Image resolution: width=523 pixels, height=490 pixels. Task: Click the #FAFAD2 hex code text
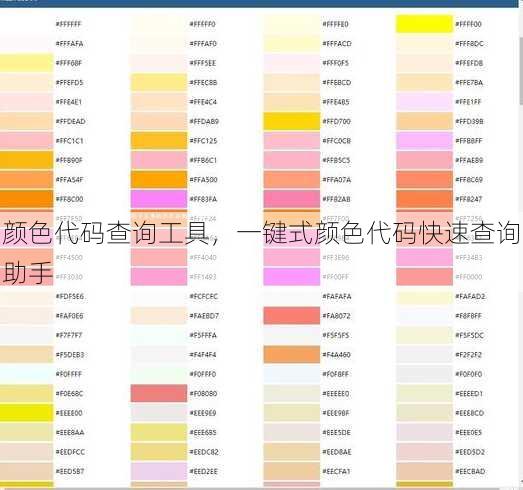click(x=470, y=296)
